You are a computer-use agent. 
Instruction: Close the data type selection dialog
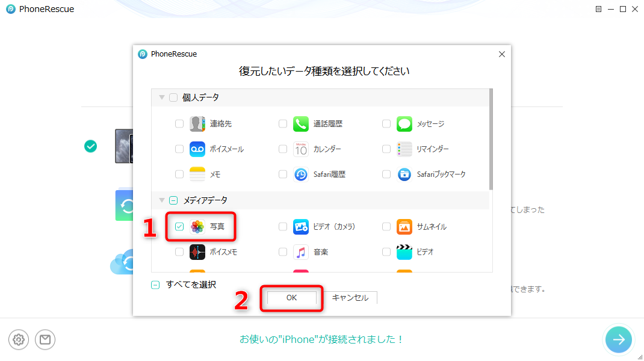click(x=502, y=54)
